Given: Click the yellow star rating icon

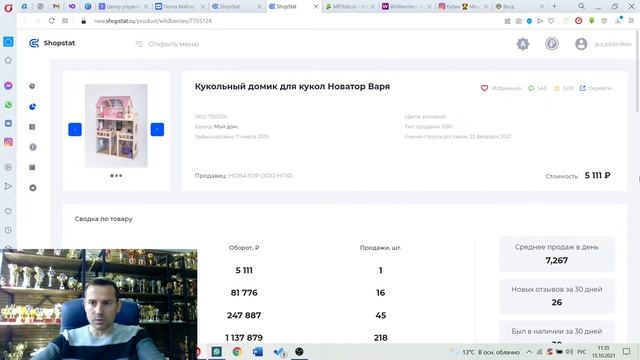Looking at the screenshot, I should pyautogui.click(x=557, y=88).
